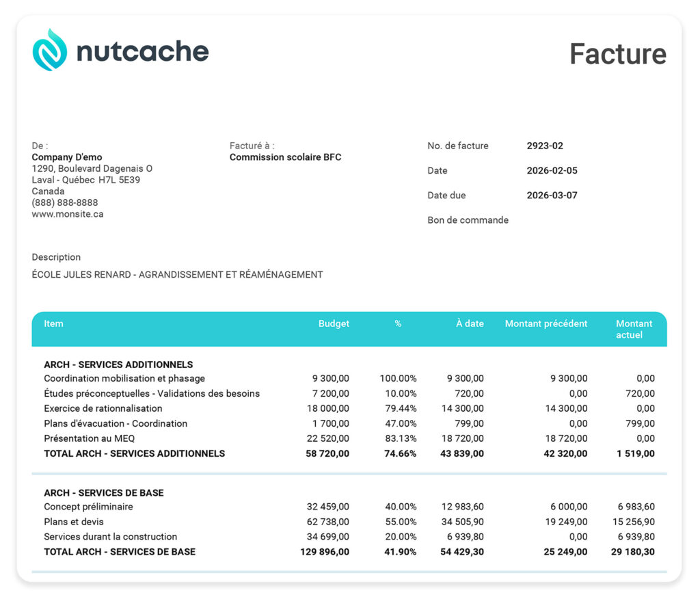
Task: Click the 29 180,30 current amount total
Action: tap(632, 552)
